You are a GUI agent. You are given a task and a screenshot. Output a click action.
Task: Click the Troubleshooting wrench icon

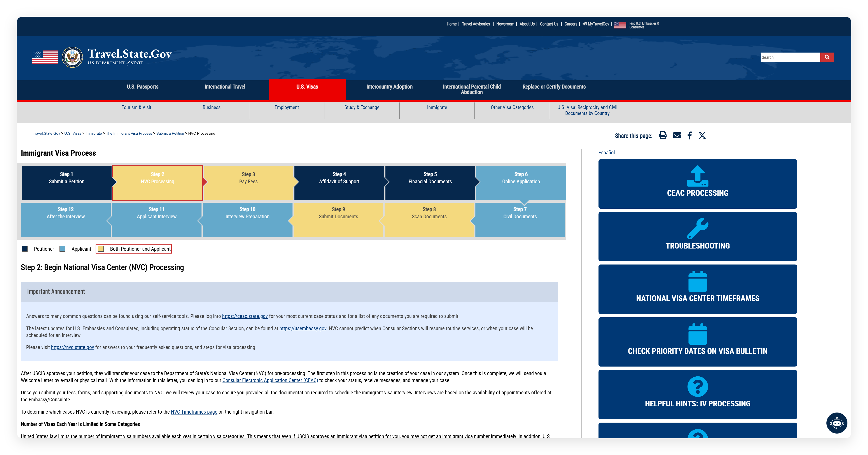coord(698,229)
